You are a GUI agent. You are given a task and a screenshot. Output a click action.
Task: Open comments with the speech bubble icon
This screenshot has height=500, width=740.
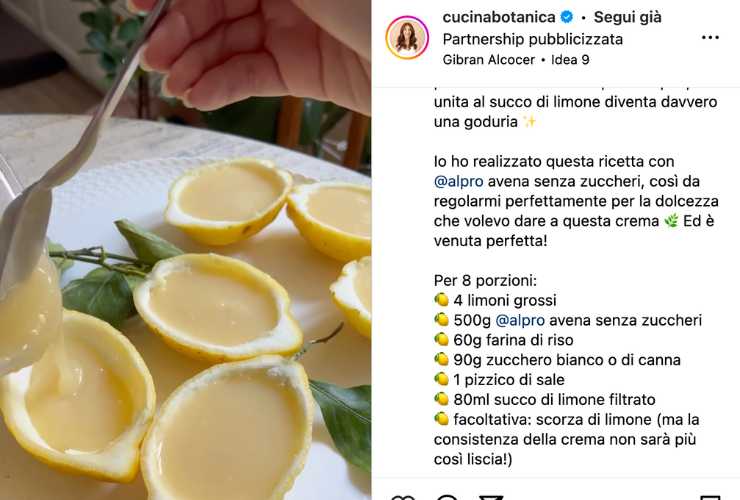pos(447,497)
